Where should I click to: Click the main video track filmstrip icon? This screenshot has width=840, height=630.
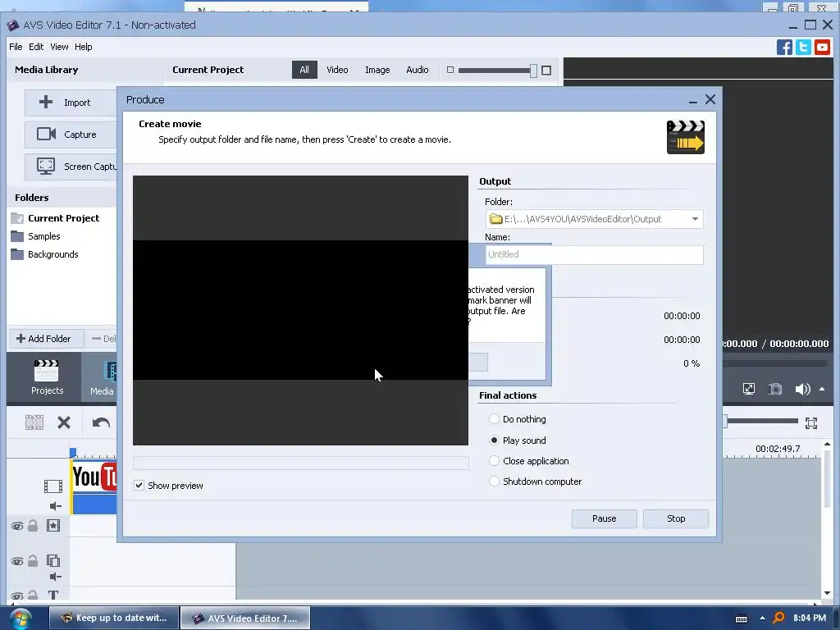pos(53,486)
